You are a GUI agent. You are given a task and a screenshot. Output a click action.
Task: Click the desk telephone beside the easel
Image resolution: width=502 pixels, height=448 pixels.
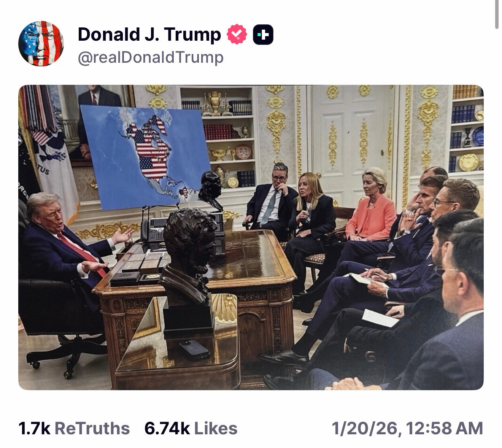click(x=155, y=229)
